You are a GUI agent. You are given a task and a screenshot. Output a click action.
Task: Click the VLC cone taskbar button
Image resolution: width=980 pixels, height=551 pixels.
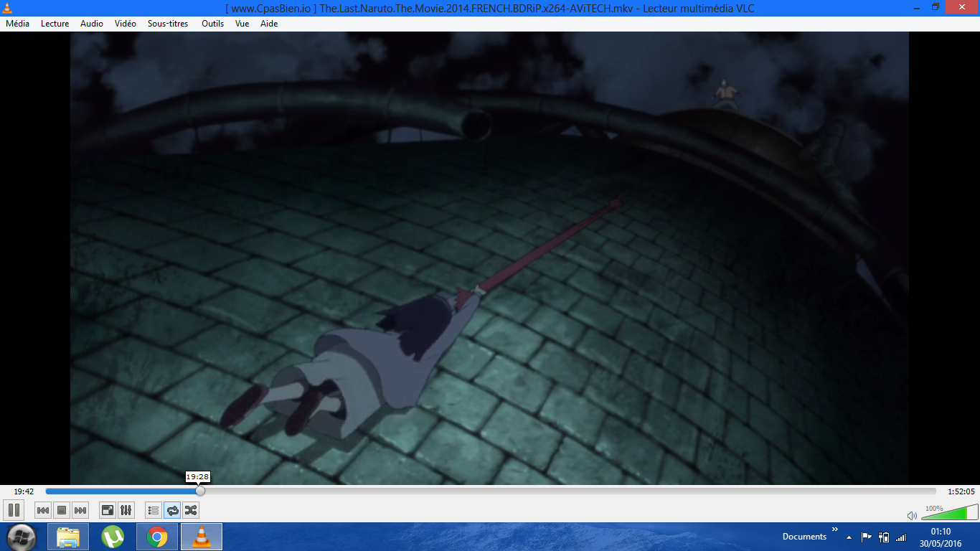click(202, 537)
